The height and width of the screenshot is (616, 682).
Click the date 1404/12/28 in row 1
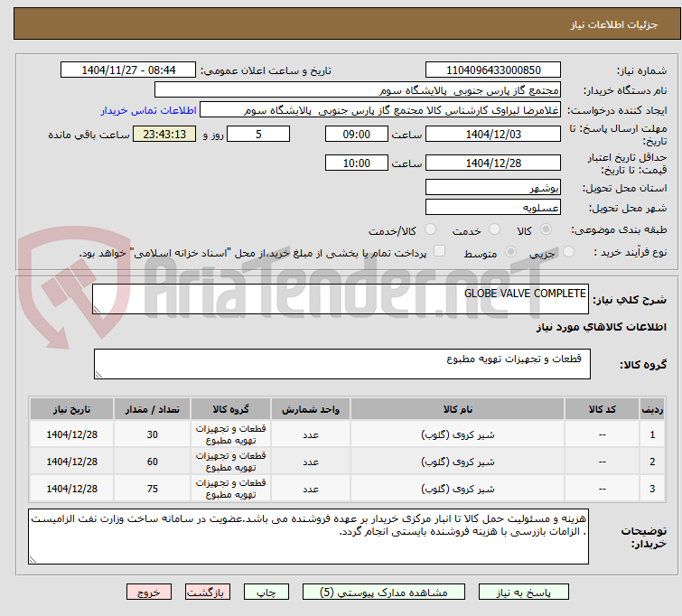pos(71,434)
